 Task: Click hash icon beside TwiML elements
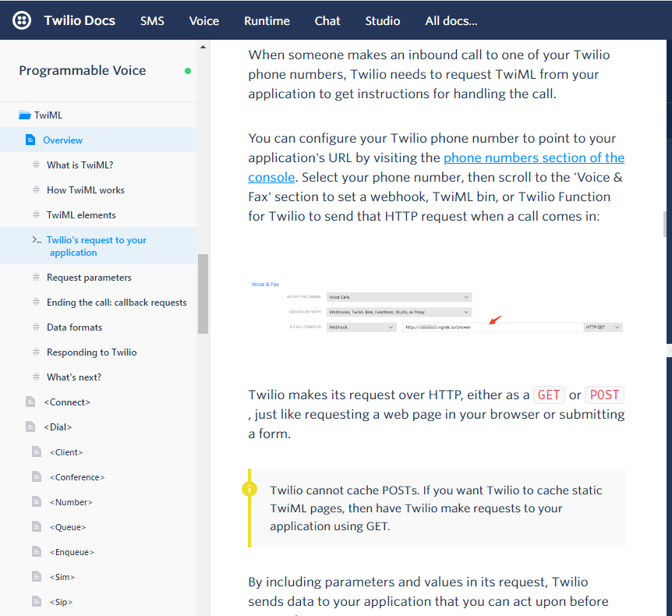[37, 214]
